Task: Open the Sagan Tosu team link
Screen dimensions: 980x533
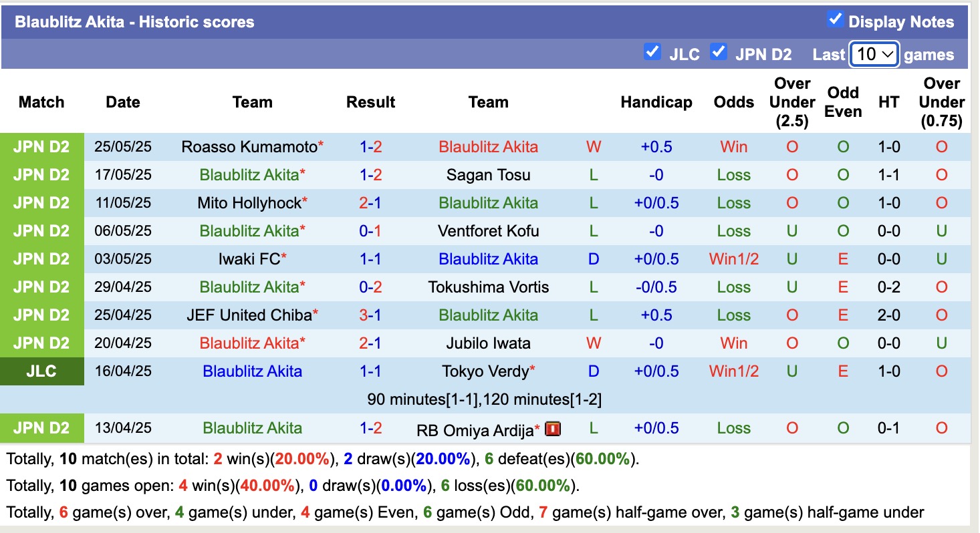Action: click(x=488, y=175)
